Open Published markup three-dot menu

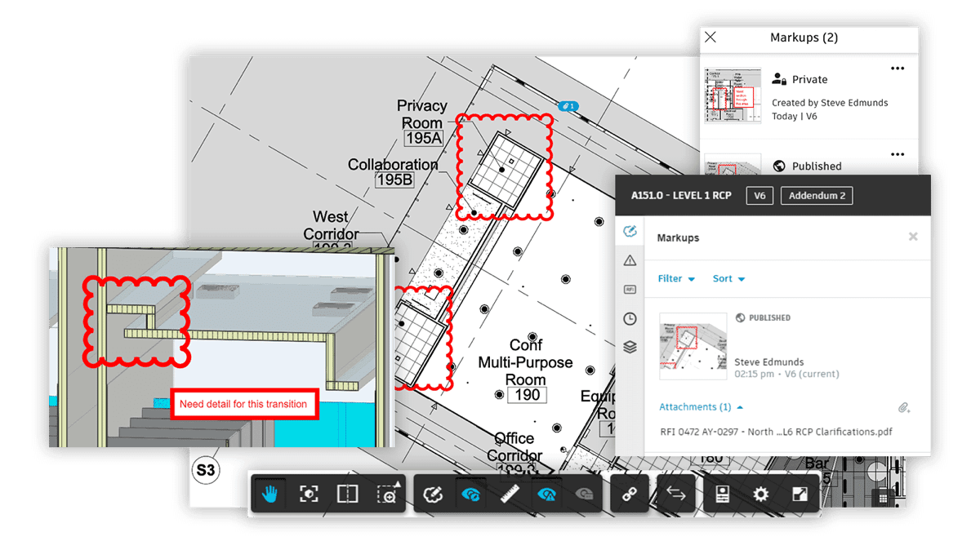coord(898,154)
